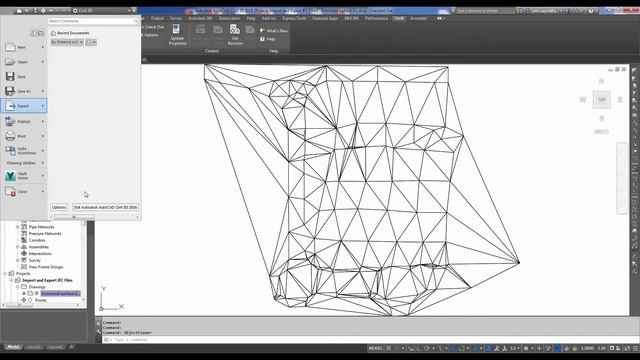640x360 pixels.
Task: Click the Publish icon
Action: tap(11, 121)
